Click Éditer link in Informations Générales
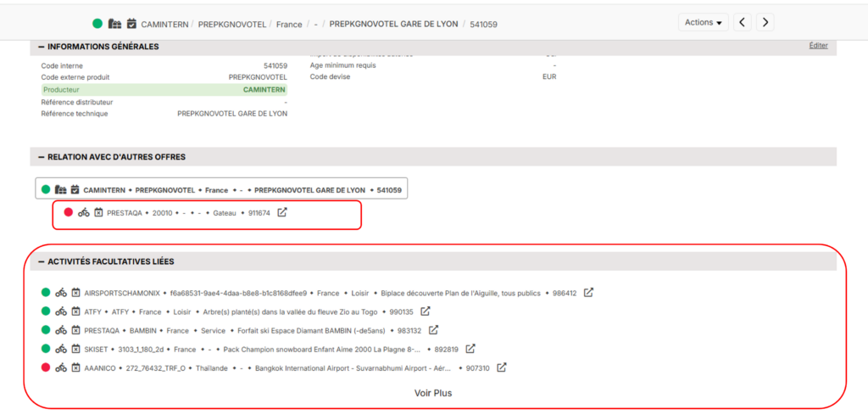868x415 pixels. click(x=818, y=46)
